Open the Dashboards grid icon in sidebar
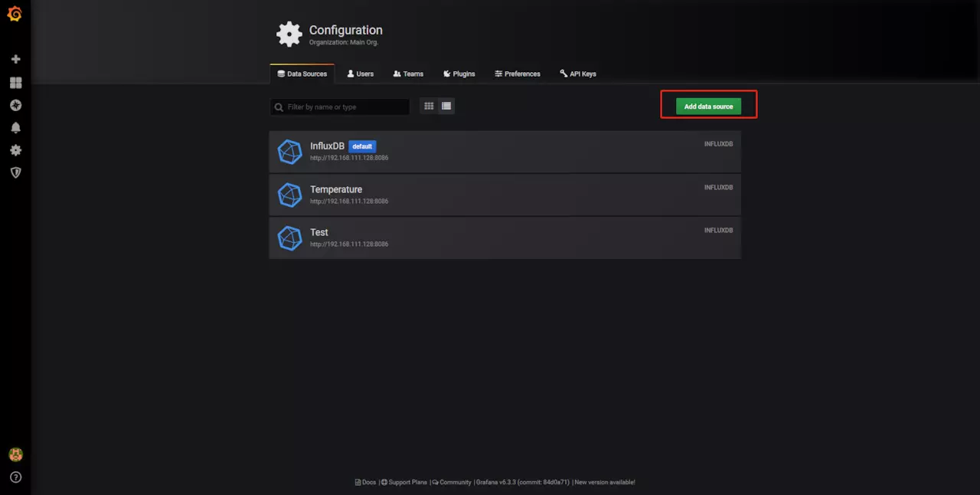The image size is (980, 495). 15,82
